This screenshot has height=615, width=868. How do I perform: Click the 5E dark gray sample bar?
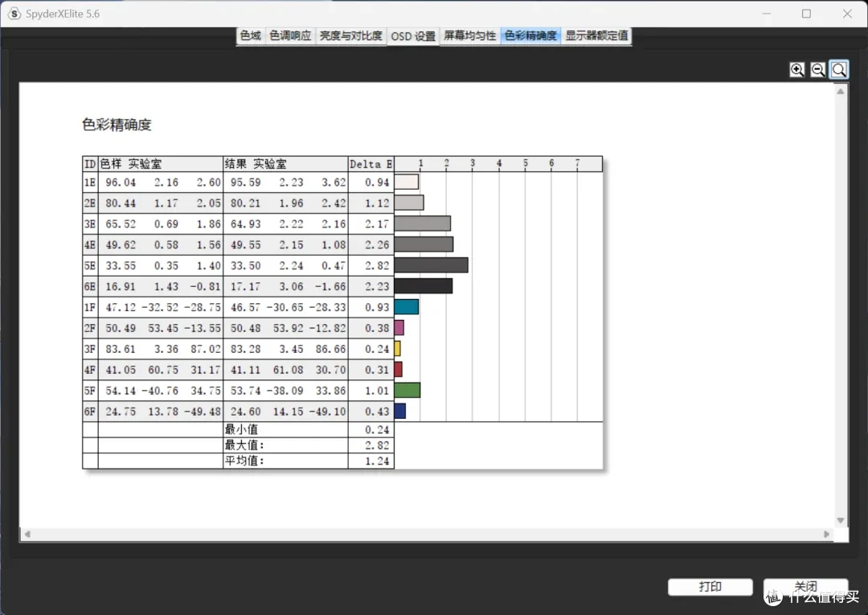[432, 265]
